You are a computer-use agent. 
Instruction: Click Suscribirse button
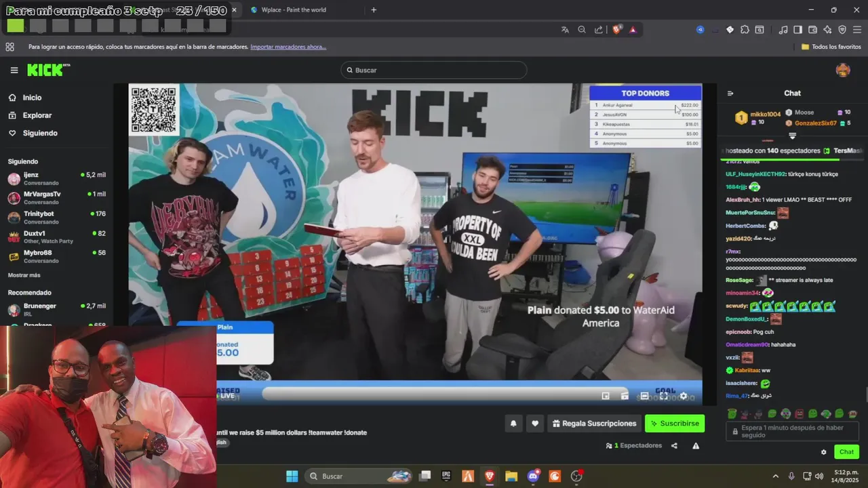point(675,424)
